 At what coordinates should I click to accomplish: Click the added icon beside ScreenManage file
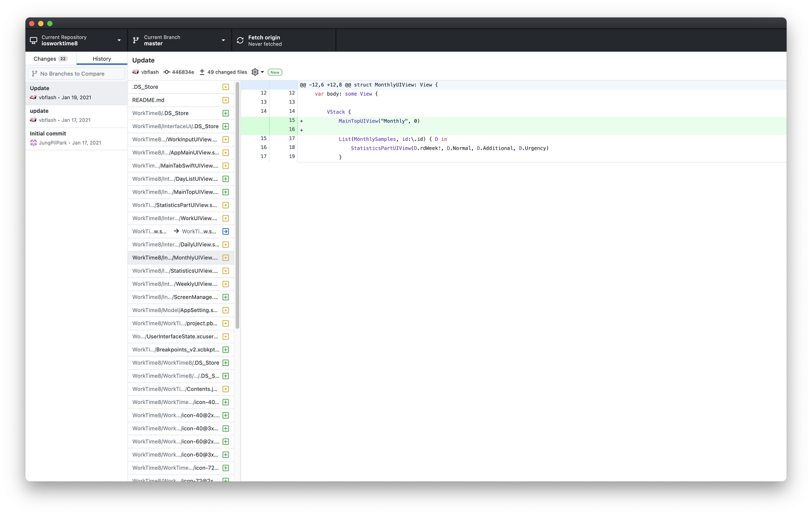pos(226,297)
